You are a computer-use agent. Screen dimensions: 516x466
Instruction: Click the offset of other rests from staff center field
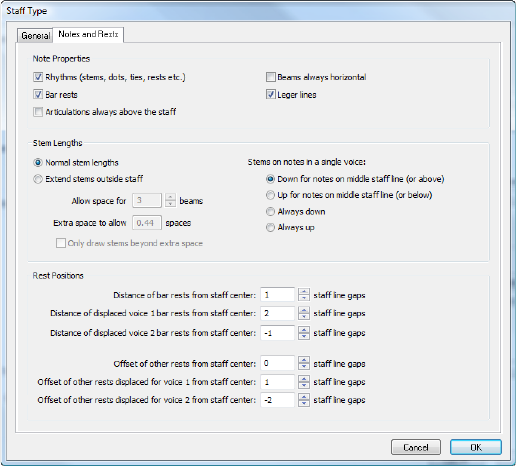click(277, 363)
